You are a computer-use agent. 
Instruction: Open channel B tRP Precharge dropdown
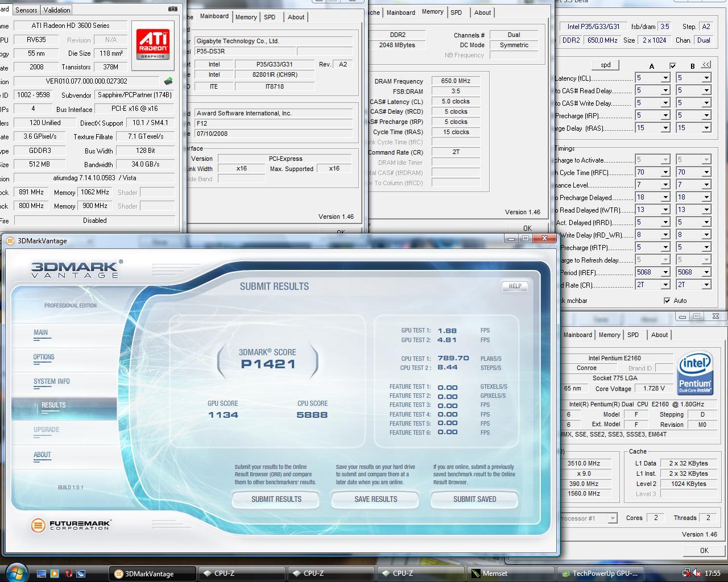pos(706,115)
